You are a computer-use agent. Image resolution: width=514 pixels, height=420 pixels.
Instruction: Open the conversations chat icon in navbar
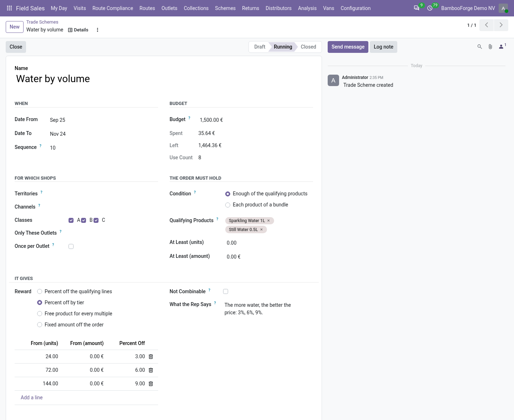(x=417, y=8)
